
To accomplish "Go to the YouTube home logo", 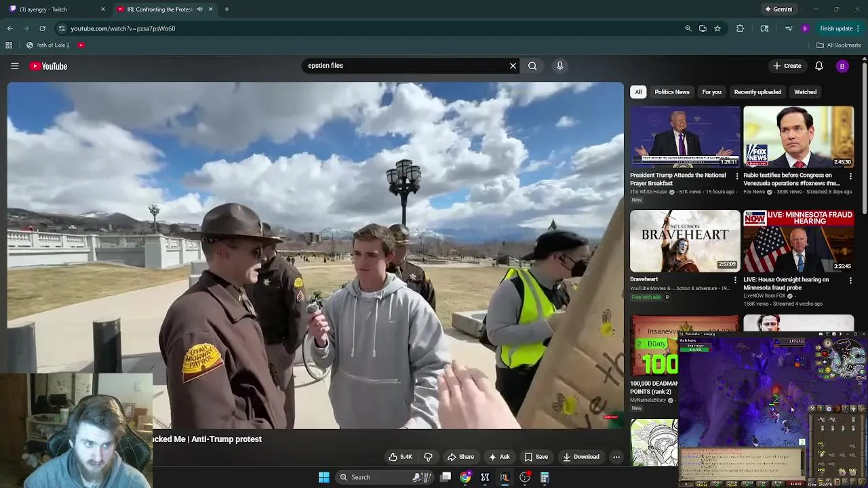I will [x=48, y=66].
